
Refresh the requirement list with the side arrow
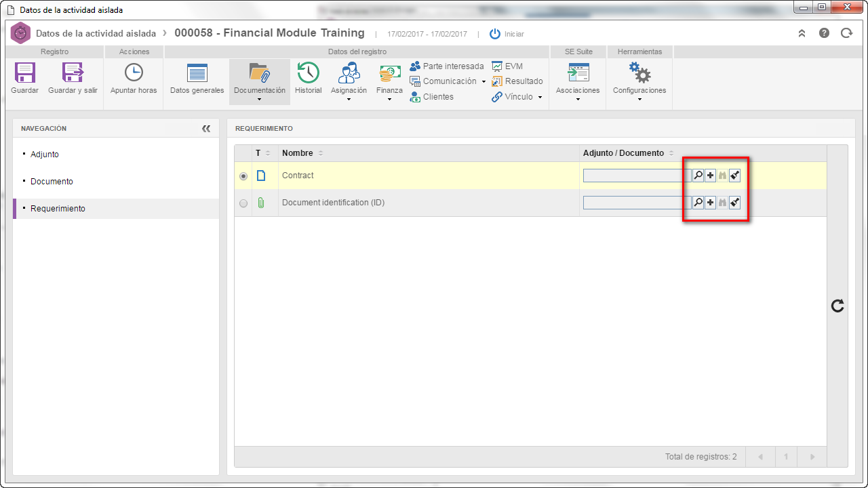click(x=837, y=306)
